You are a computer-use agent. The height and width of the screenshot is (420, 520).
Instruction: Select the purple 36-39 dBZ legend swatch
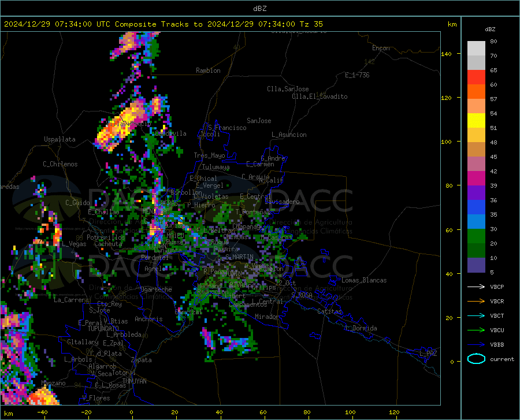(476, 193)
